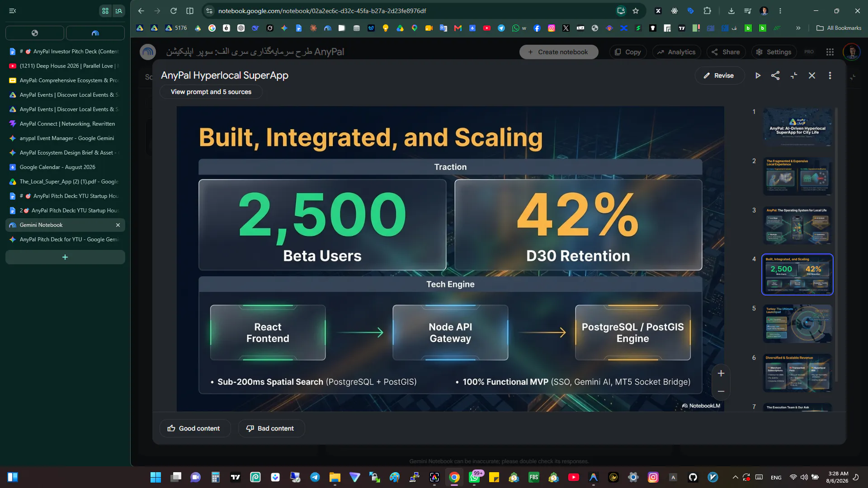The height and width of the screenshot is (488, 868).
Task: Click the Create notebook button
Action: point(559,52)
